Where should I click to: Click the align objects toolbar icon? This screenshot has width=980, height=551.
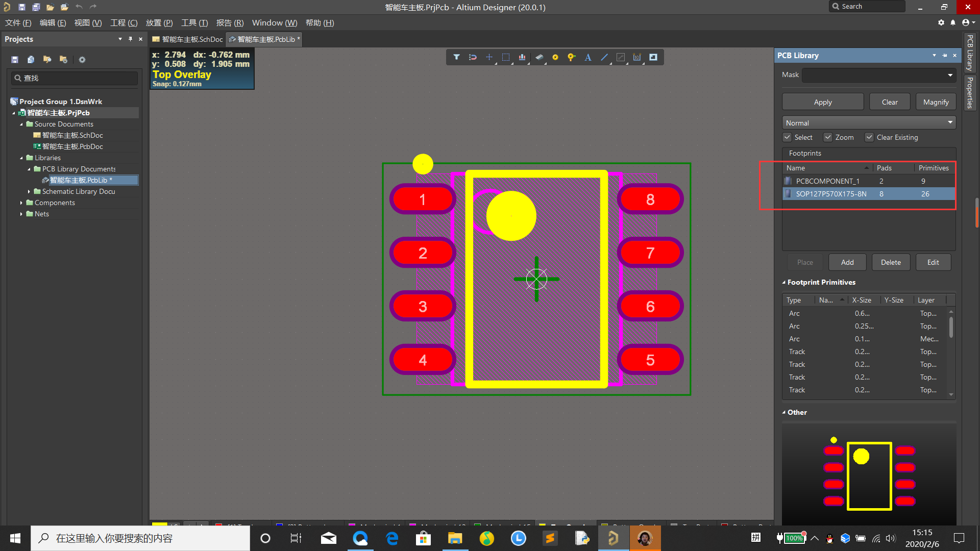coord(522,57)
